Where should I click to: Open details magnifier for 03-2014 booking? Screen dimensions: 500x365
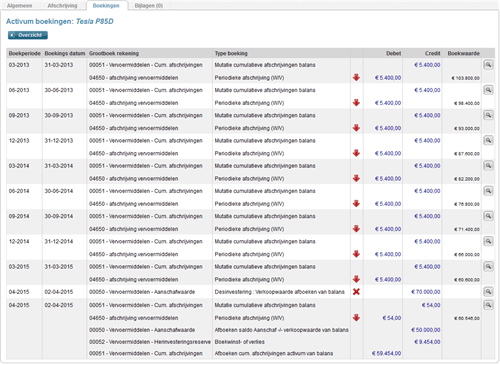(488, 166)
